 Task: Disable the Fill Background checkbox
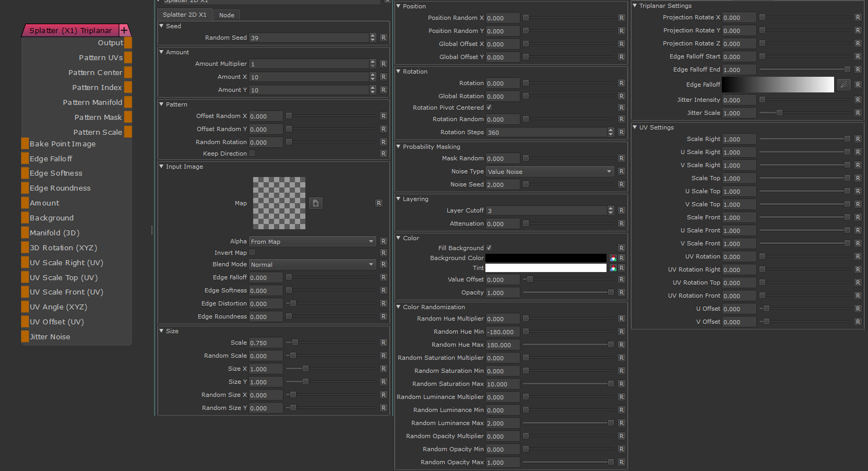489,248
